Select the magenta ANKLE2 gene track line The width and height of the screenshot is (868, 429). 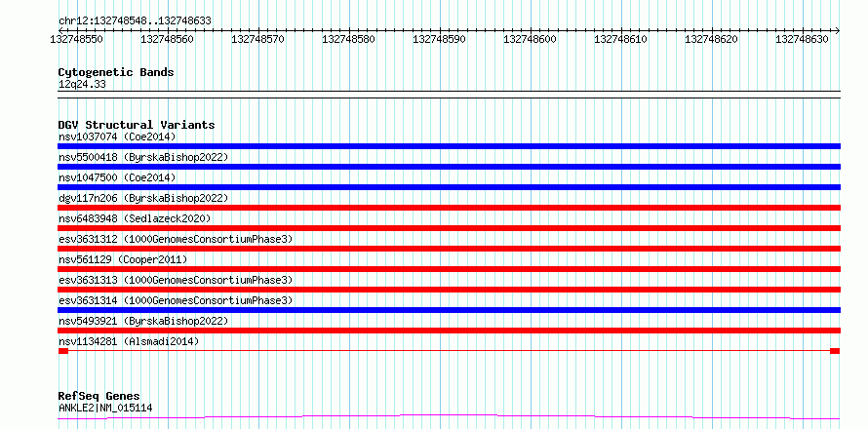449,417
